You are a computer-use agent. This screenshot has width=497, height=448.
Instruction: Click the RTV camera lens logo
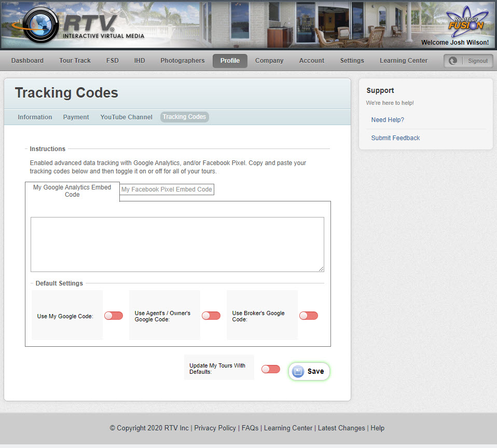tap(40, 25)
